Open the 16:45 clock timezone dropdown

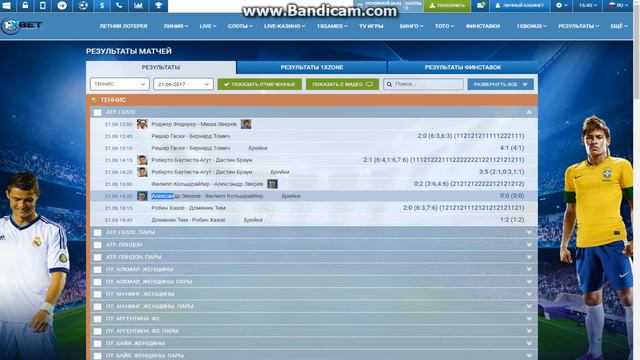point(588,5)
